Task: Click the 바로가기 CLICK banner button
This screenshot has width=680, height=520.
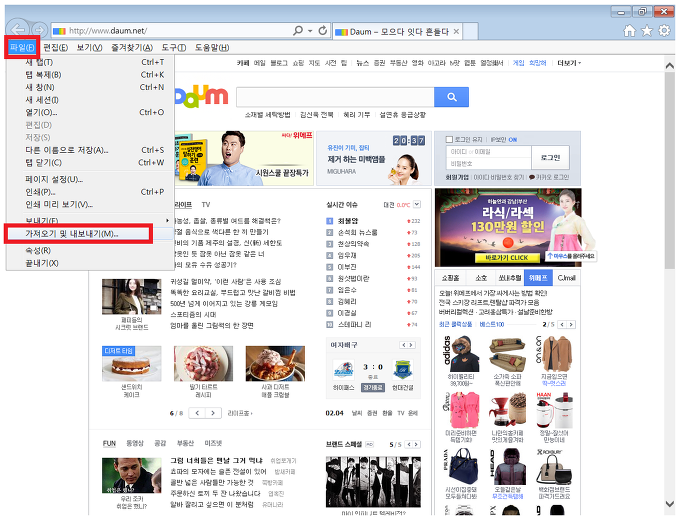Action: [507, 258]
